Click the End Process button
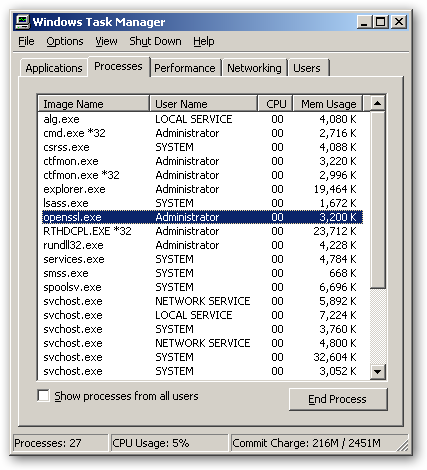The width and height of the screenshot is (427, 470). pos(338,399)
